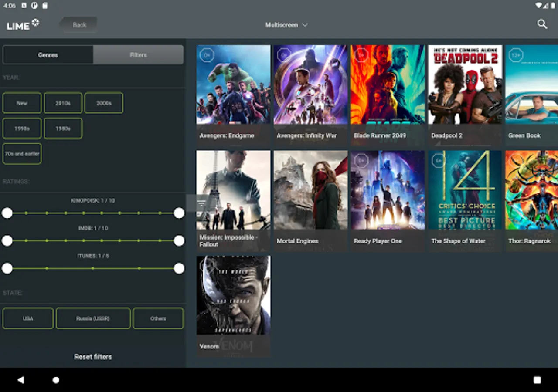This screenshot has height=392, width=558.
Task: Open the Thor: Ragnarok movie card
Action: pos(532,201)
